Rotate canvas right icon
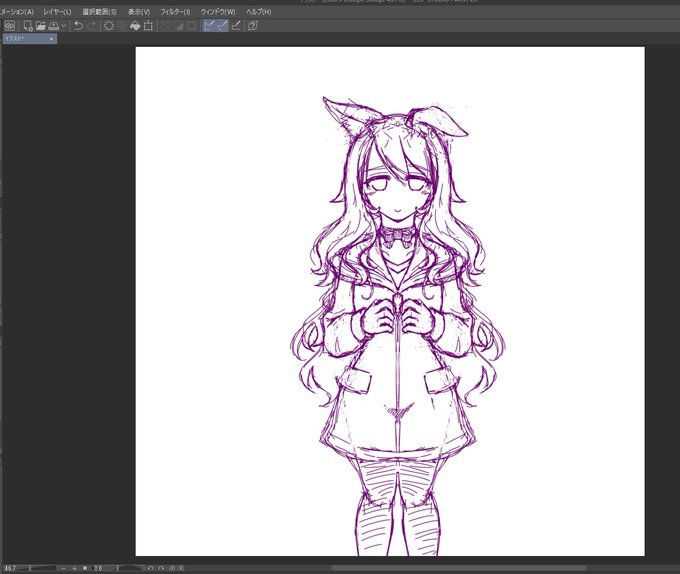The height and width of the screenshot is (574, 680). pos(161,568)
